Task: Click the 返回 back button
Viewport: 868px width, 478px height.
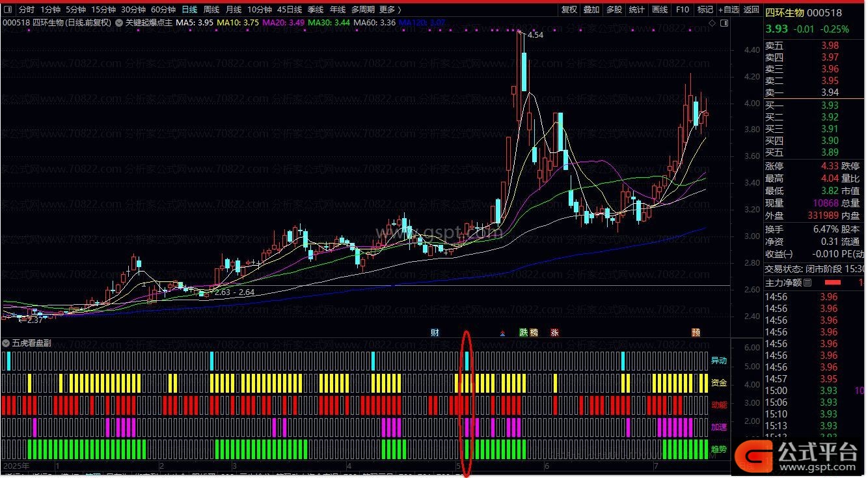Action: click(x=752, y=10)
